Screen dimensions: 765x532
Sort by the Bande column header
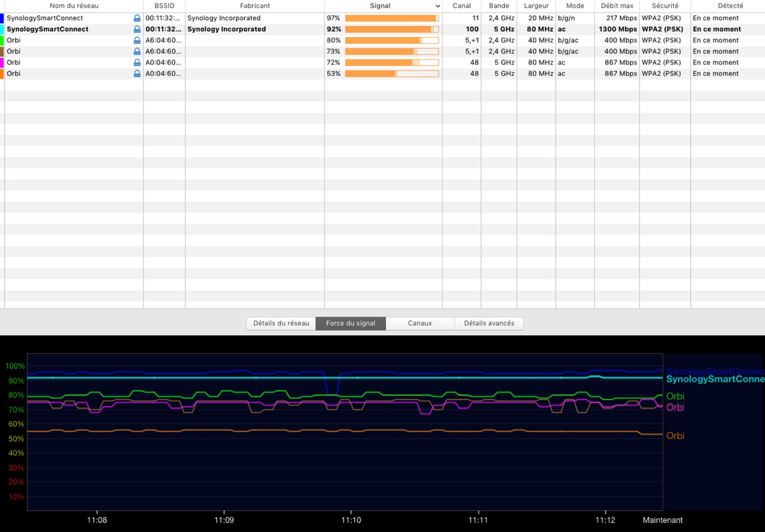[499, 6]
